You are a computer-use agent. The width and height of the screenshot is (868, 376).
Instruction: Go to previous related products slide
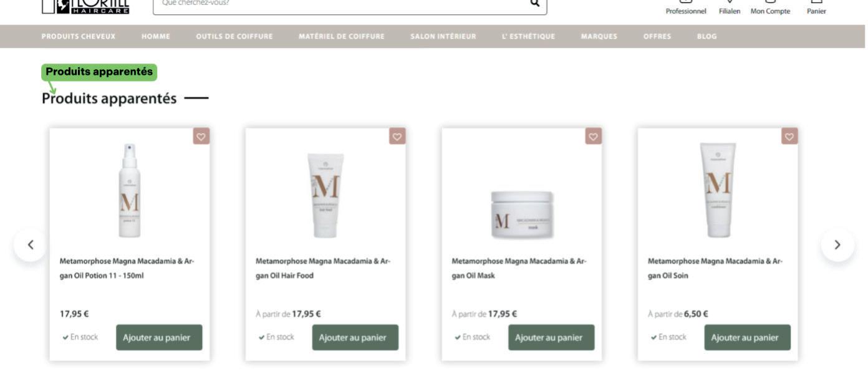click(31, 245)
